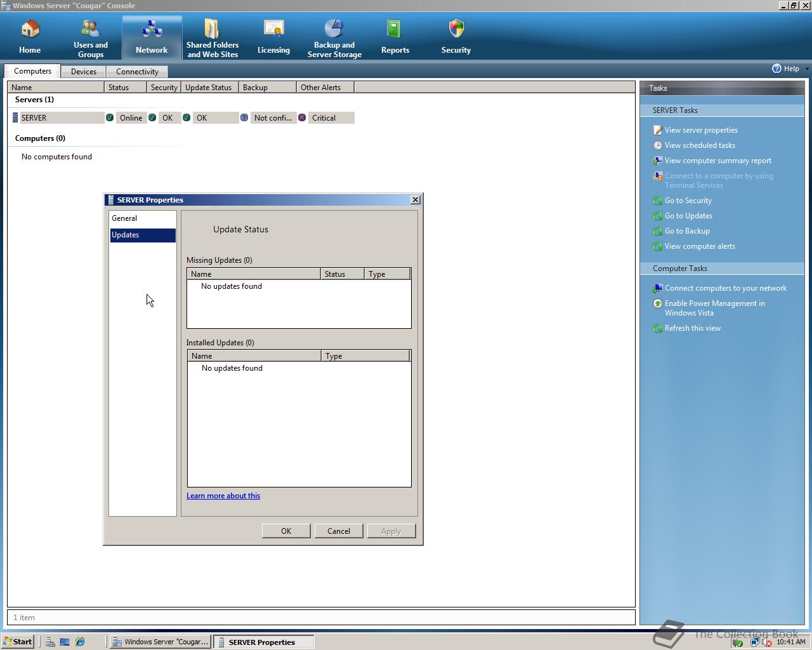Click Connect computers to your network

point(726,288)
